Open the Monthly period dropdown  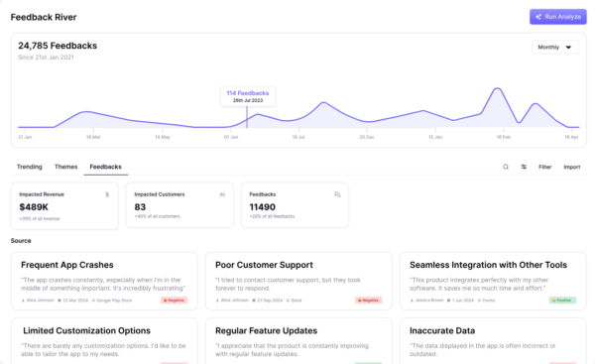554,47
